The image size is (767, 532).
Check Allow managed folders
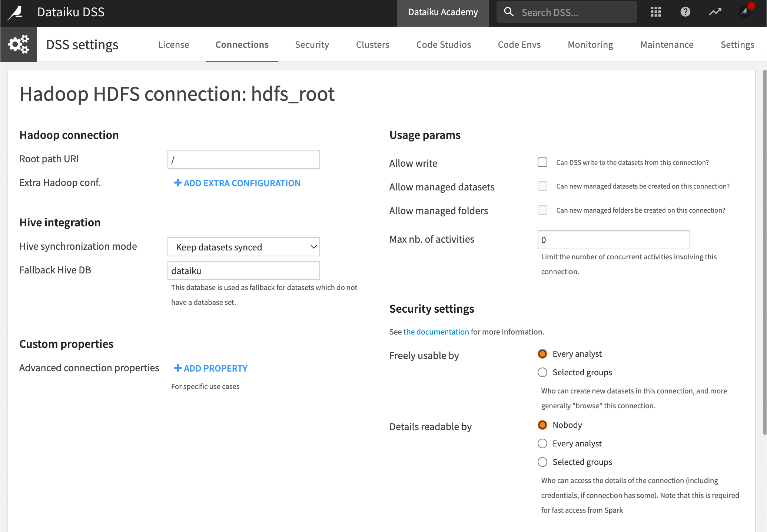[542, 210]
